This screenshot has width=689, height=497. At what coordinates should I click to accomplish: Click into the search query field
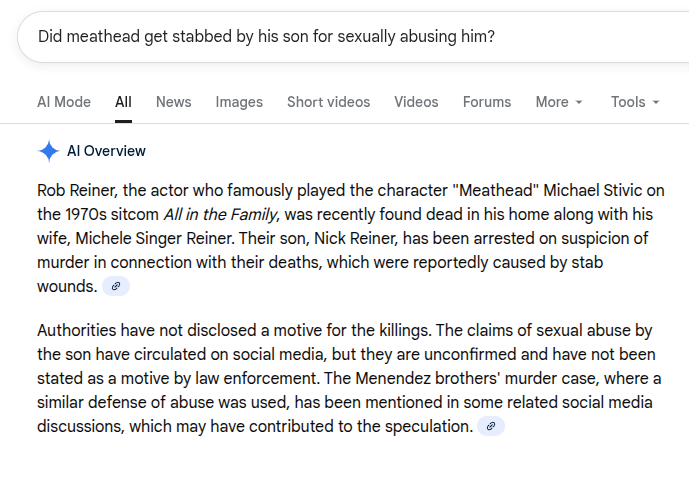(300, 37)
